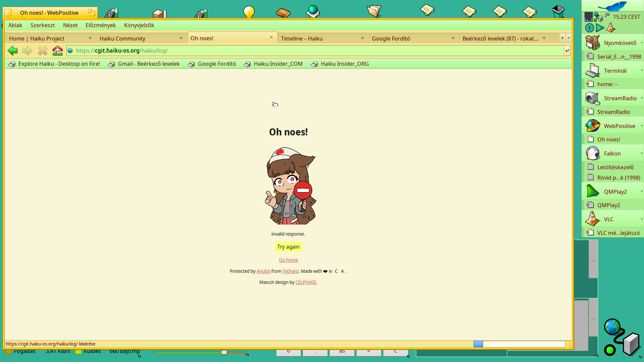Open the Haiku Insider_ORG bookmark

(340, 64)
